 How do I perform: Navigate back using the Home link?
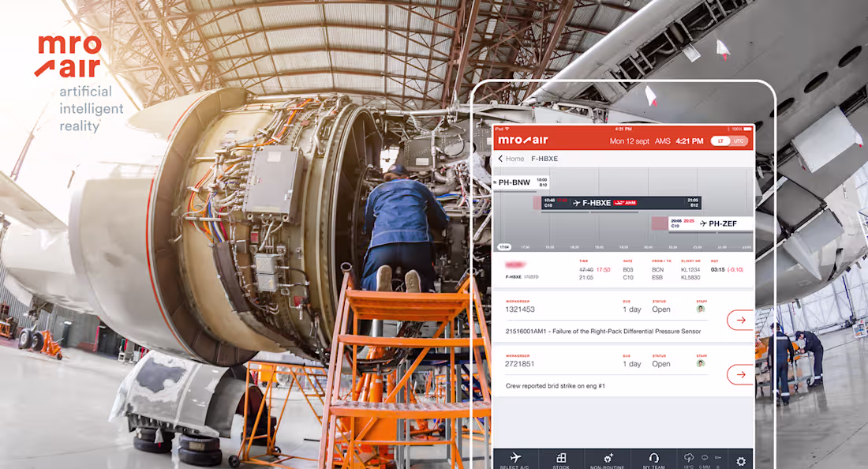point(514,159)
